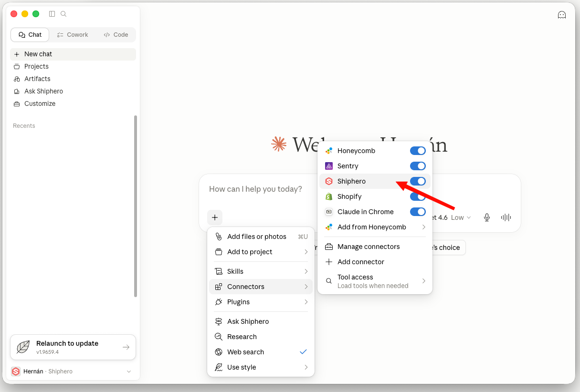Toggle the Shiphero connector switch

(418, 181)
